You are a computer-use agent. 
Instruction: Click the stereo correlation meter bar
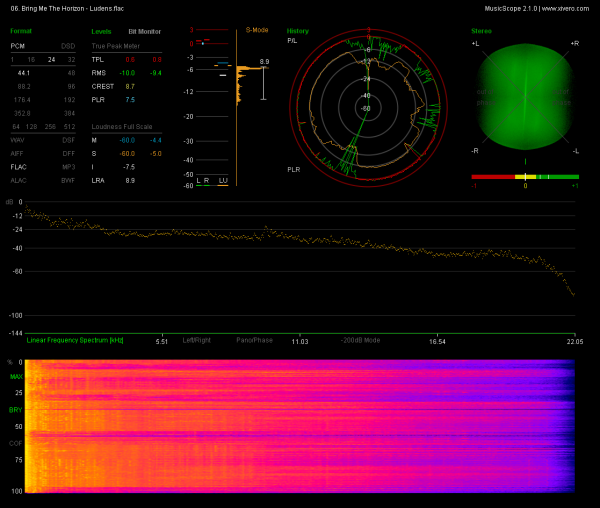coord(525,177)
